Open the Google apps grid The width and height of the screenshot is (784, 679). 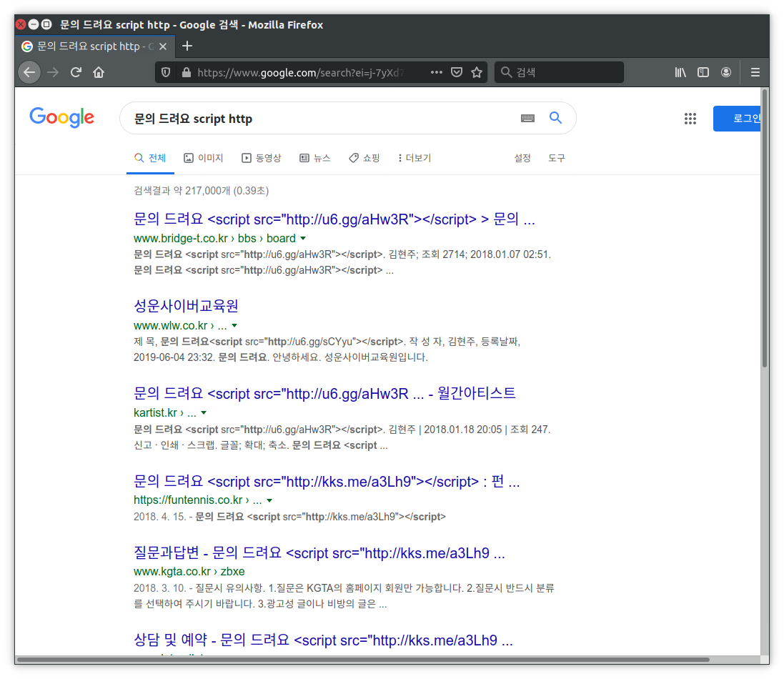[690, 119]
